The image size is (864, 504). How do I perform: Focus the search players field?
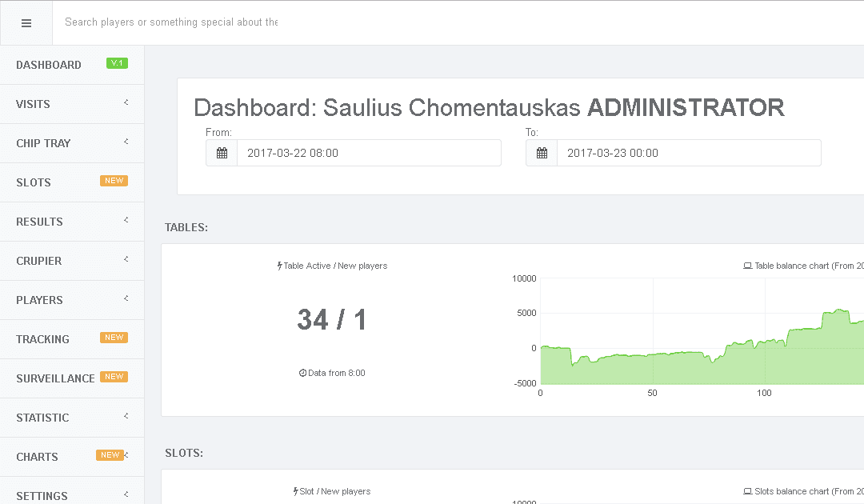pos(171,22)
